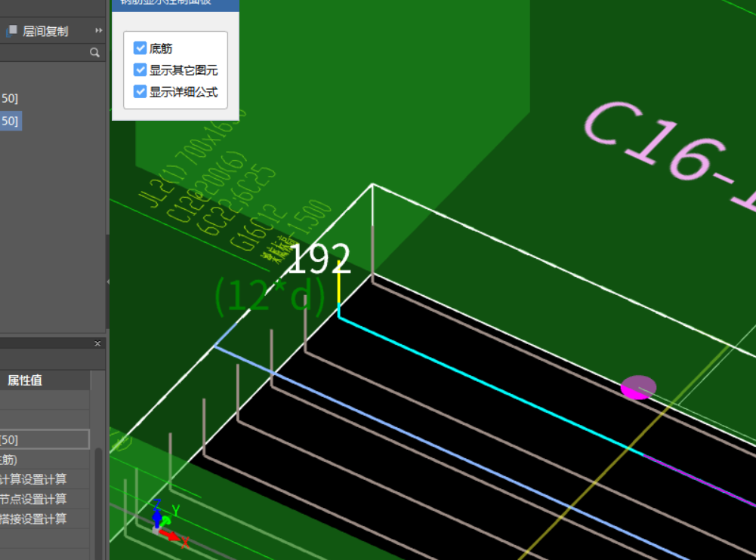Click the XYZ axis gizmo
This screenshot has height=560, width=756.
[x=168, y=525]
